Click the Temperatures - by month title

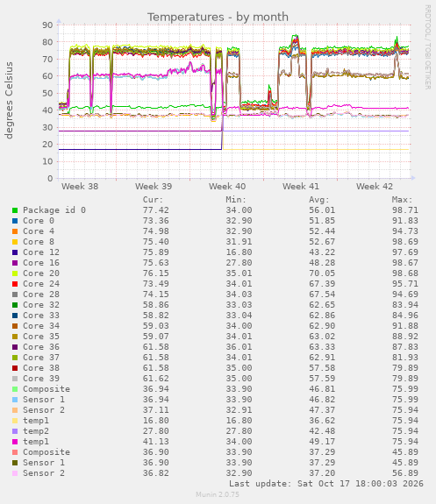[x=218, y=17]
